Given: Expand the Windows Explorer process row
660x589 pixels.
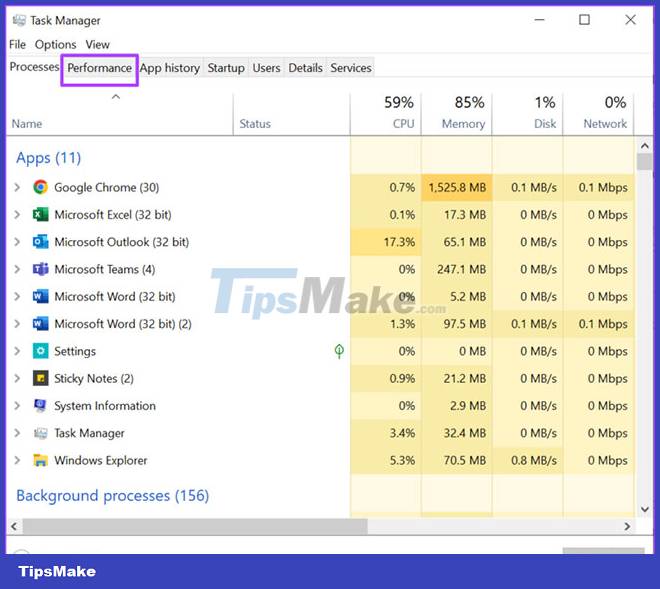Looking at the screenshot, I should pyautogui.click(x=17, y=460).
